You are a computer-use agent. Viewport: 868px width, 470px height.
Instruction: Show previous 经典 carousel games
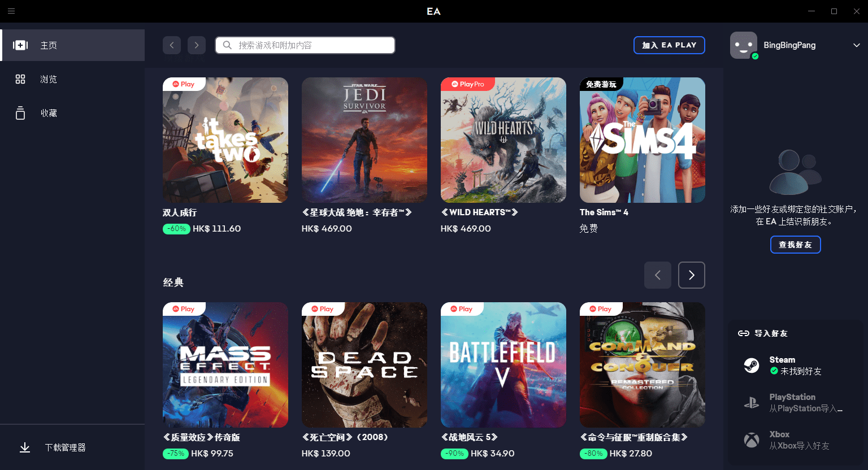tap(658, 275)
